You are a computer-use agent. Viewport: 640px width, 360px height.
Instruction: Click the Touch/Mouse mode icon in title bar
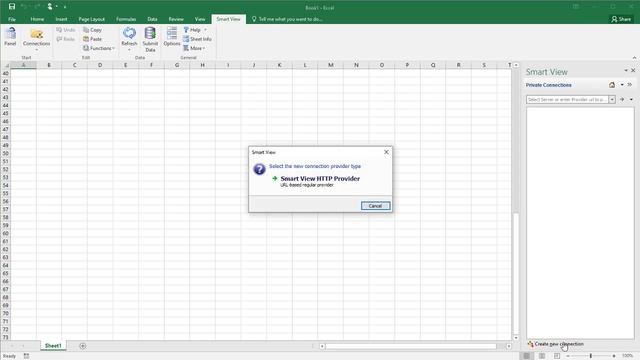pyautogui.click(x=50, y=7)
